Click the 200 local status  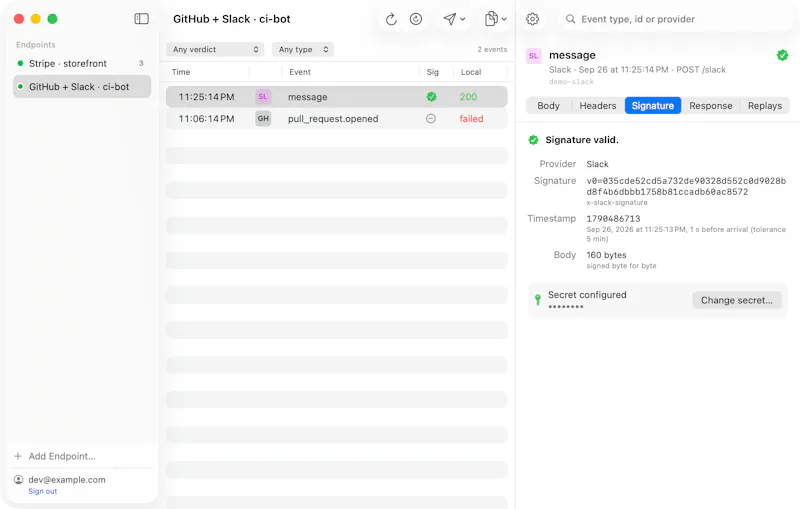pos(468,97)
